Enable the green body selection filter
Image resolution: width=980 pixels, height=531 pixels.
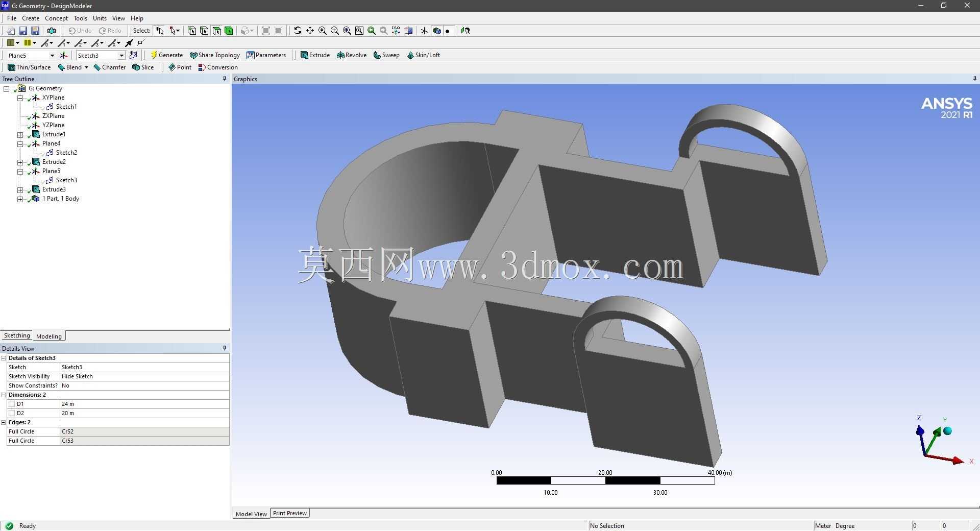point(229,31)
